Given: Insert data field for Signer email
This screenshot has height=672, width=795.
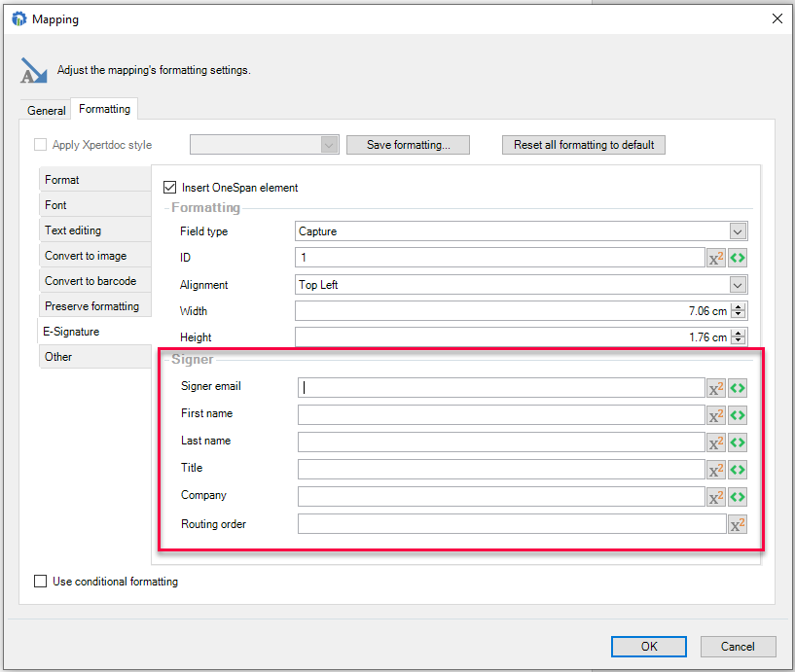Looking at the screenshot, I should 738,388.
